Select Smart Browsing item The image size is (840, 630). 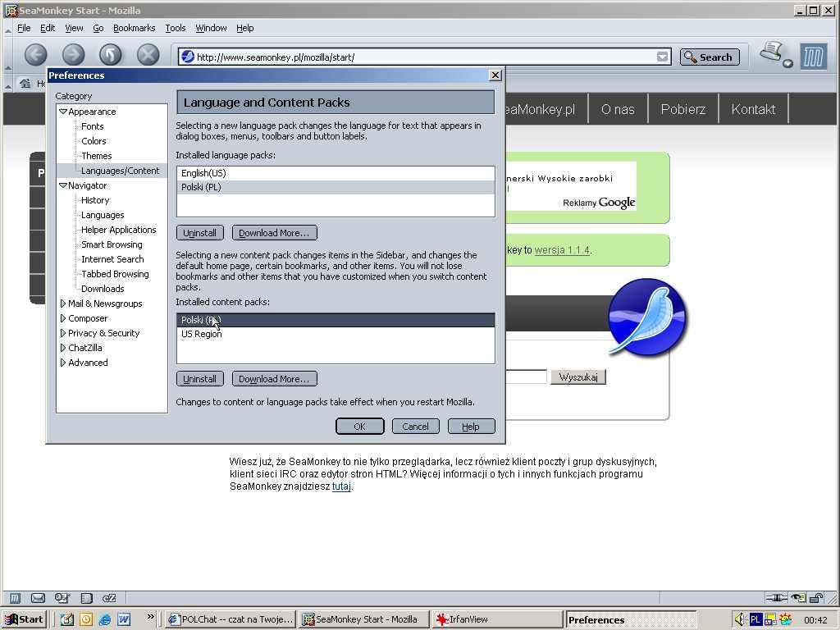(x=112, y=244)
